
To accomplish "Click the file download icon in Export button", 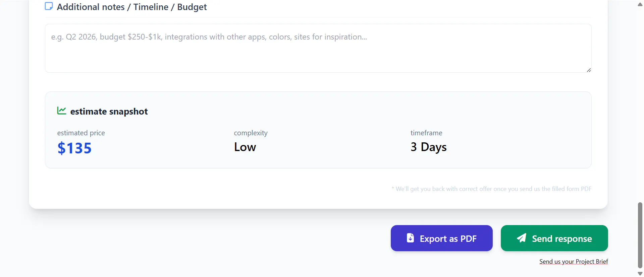I will point(410,238).
